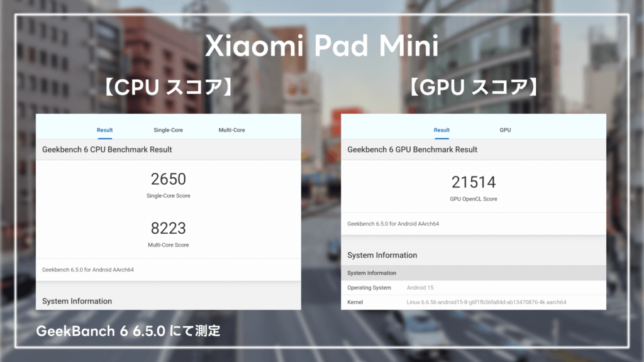Click the Kernel row with Linux version
Image resolution: width=644 pixels, height=362 pixels.
474,302
